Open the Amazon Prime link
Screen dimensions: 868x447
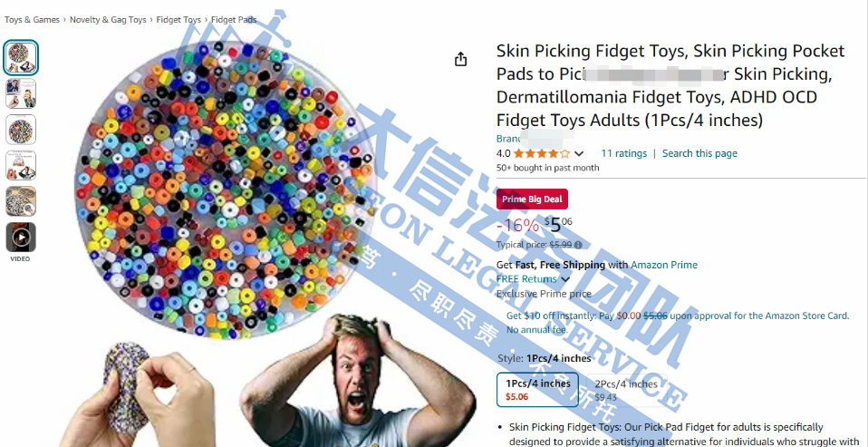pyautogui.click(x=664, y=265)
